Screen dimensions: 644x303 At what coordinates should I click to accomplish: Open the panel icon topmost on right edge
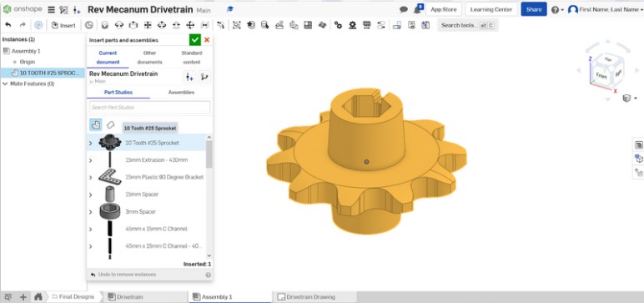click(639, 144)
